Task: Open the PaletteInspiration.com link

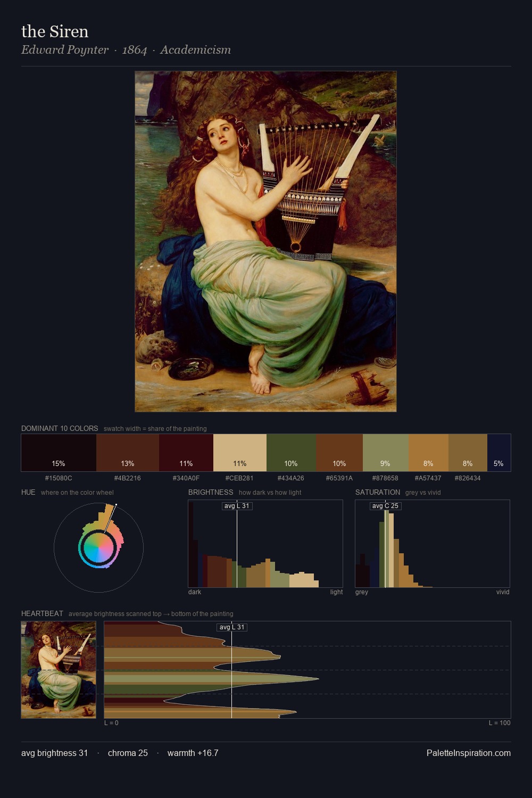Action: (x=469, y=753)
